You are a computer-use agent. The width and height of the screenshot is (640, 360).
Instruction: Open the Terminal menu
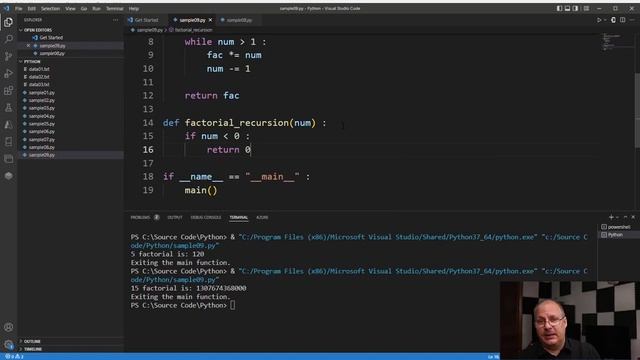115,8
